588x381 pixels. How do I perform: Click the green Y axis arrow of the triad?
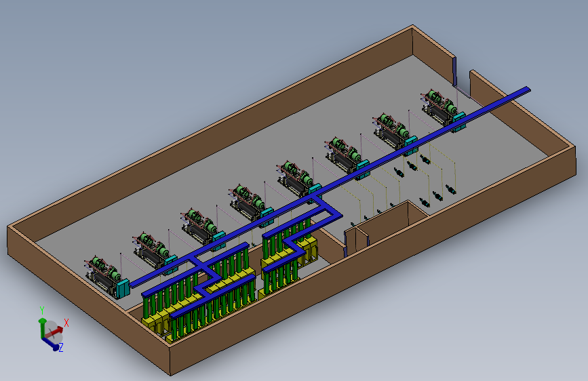coord(42,327)
